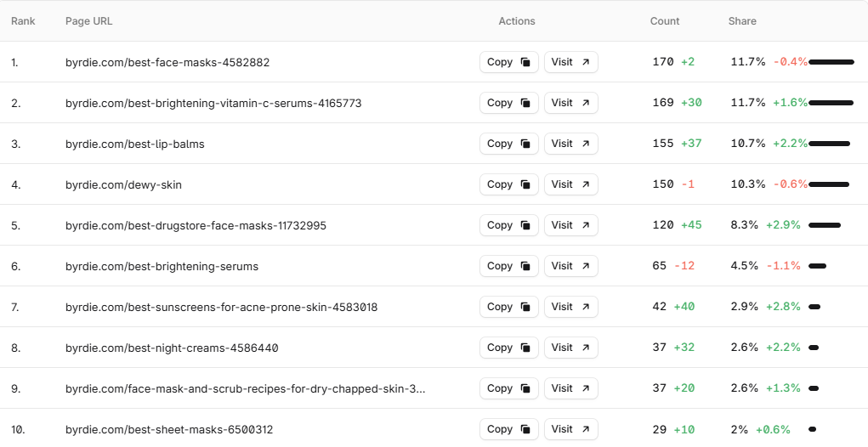
Task: Click share value 10.7% for best-lip-balms
Action: [x=748, y=144]
